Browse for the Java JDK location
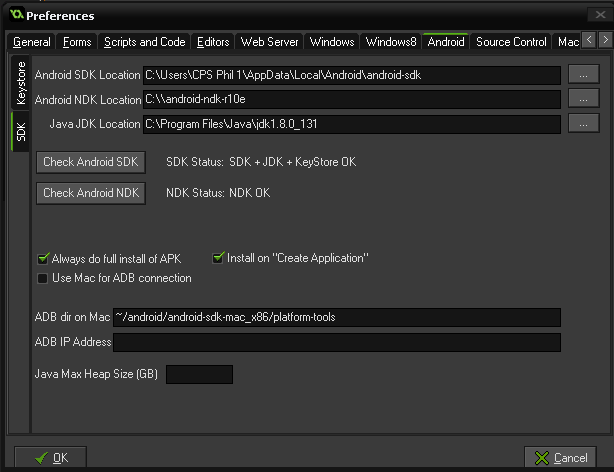 point(583,124)
